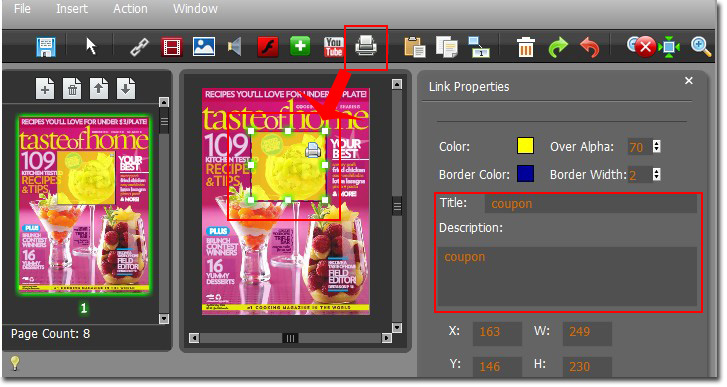The width and height of the screenshot is (727, 387).
Task: Click the Save floppy disk icon
Action: click(x=46, y=47)
